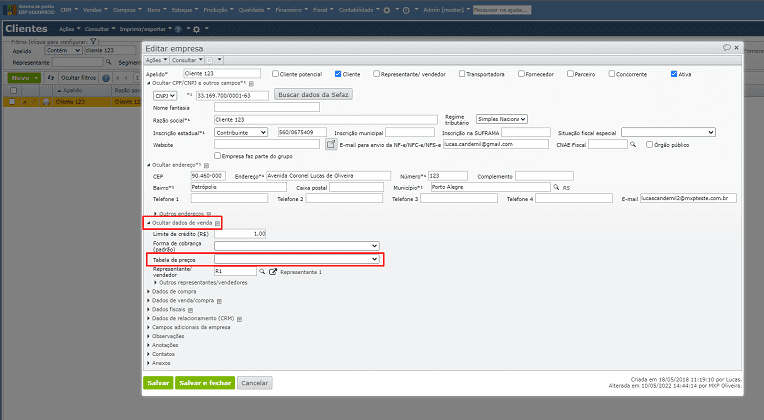Collapse the Ocultar dados de venda section
Viewport: 764px width, 420px height.
point(180,223)
